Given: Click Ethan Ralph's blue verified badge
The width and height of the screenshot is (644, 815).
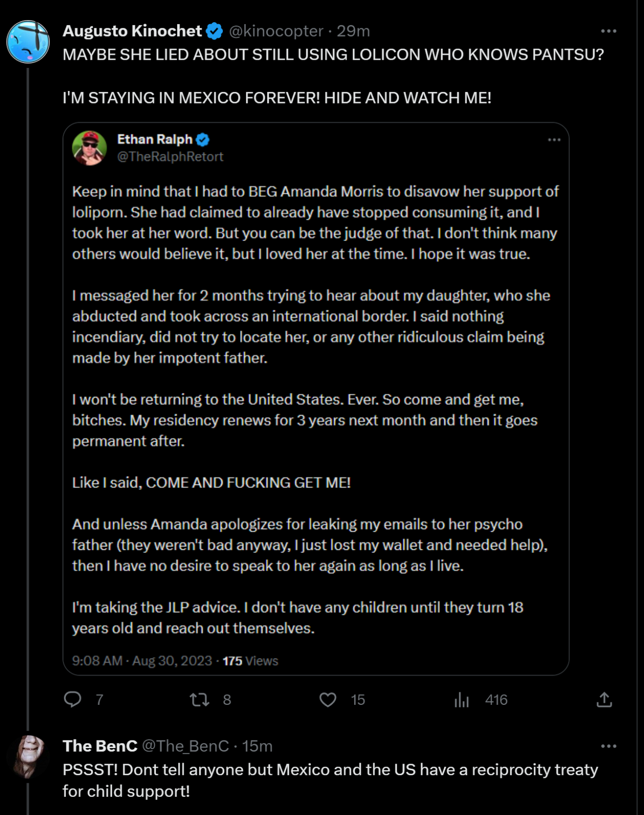Looking at the screenshot, I should (x=203, y=139).
